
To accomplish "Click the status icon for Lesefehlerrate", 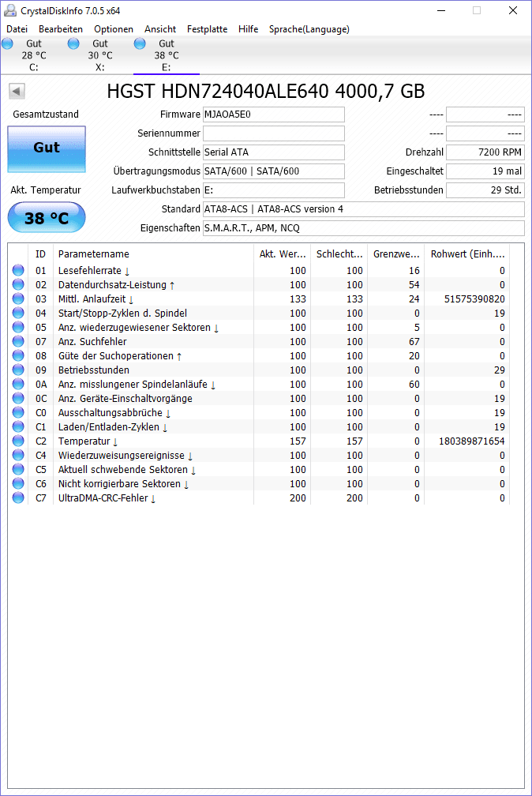I will (18, 270).
